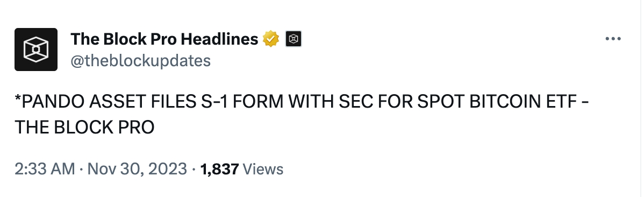
Task: Click the gold verified checkmark badge
Action: (x=270, y=39)
